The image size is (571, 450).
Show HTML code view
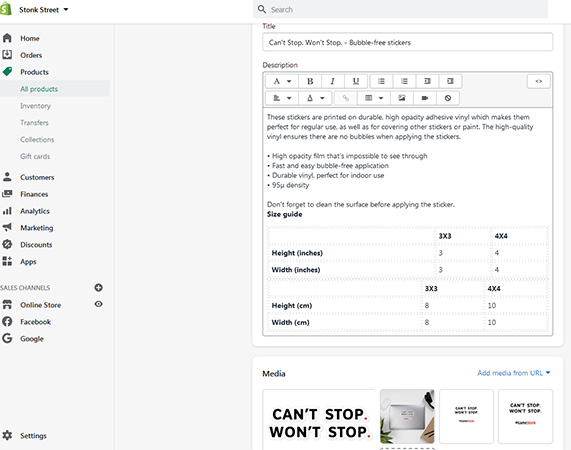539,81
